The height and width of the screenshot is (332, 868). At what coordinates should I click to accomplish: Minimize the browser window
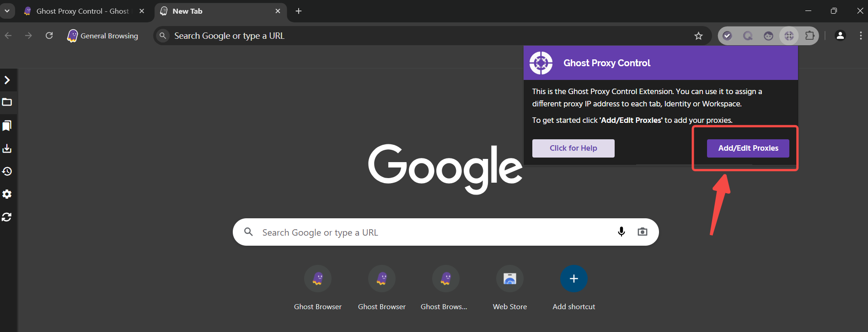pyautogui.click(x=809, y=11)
